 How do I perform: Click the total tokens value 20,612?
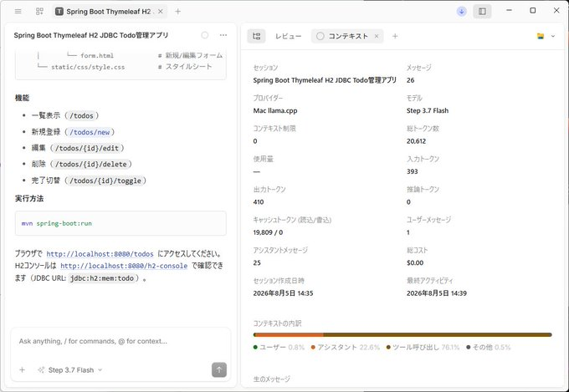click(x=416, y=141)
